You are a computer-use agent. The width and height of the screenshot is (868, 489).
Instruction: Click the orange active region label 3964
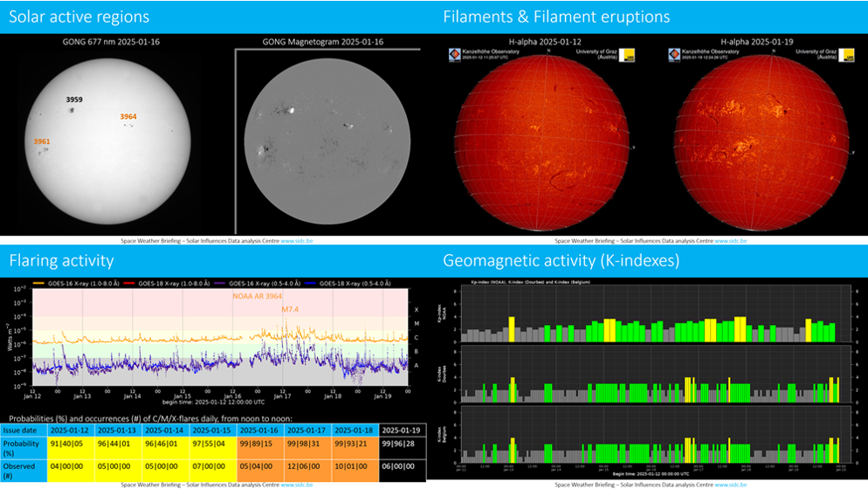pos(128,116)
